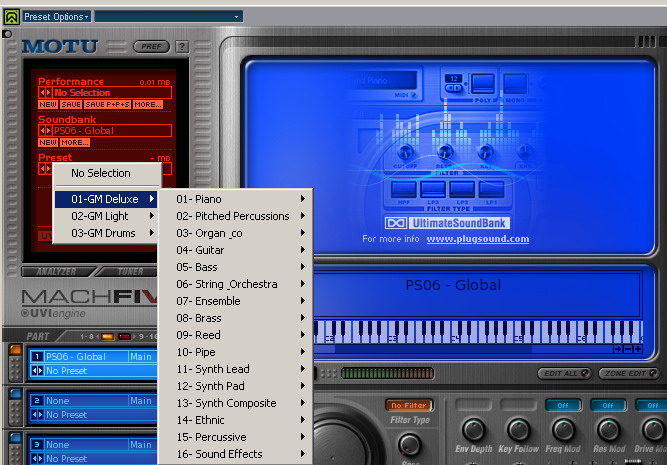Click the Performance SAVE button
Image resolution: width=667 pixels, height=465 pixels.
(x=71, y=104)
